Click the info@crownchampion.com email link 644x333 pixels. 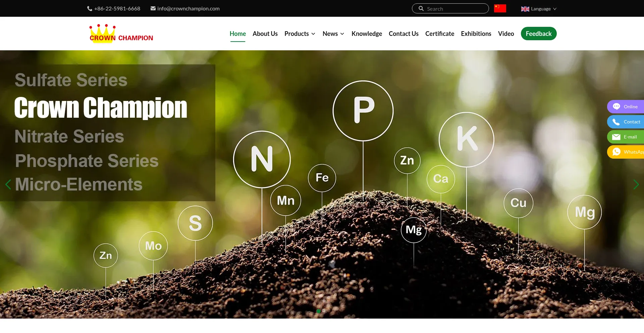[188, 9]
